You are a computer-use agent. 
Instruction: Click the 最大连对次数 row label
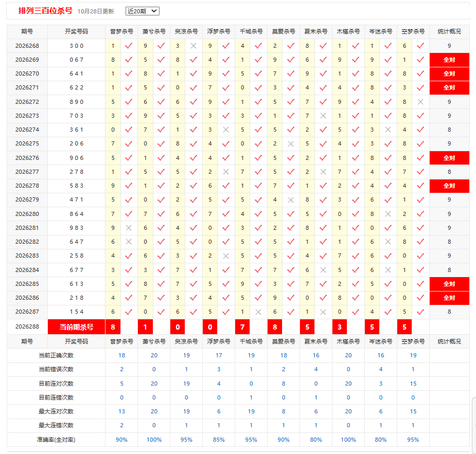point(56,411)
